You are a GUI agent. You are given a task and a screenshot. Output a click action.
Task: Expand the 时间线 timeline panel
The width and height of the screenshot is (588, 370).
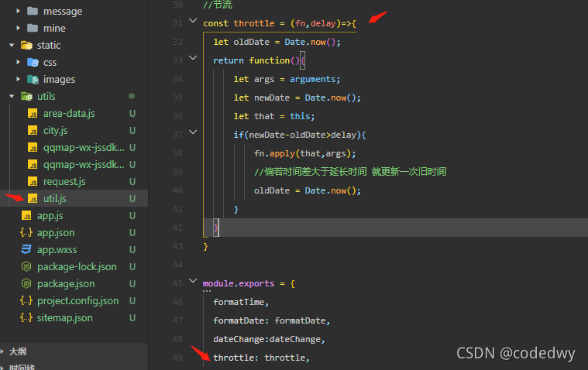(2, 367)
